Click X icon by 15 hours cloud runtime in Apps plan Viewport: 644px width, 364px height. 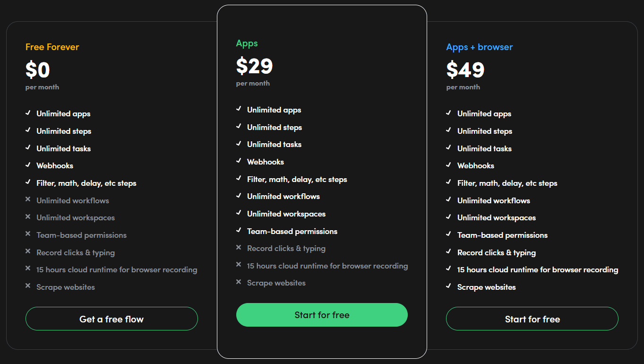click(239, 265)
